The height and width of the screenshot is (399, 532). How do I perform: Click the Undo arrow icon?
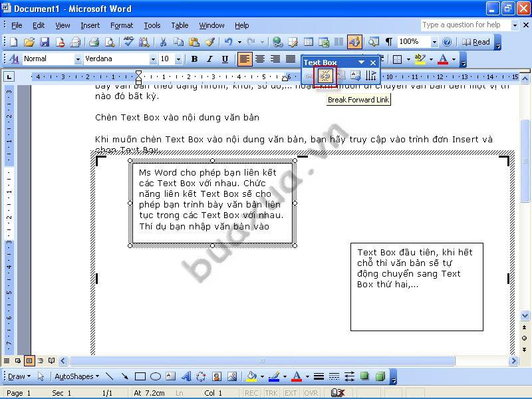pos(228,42)
